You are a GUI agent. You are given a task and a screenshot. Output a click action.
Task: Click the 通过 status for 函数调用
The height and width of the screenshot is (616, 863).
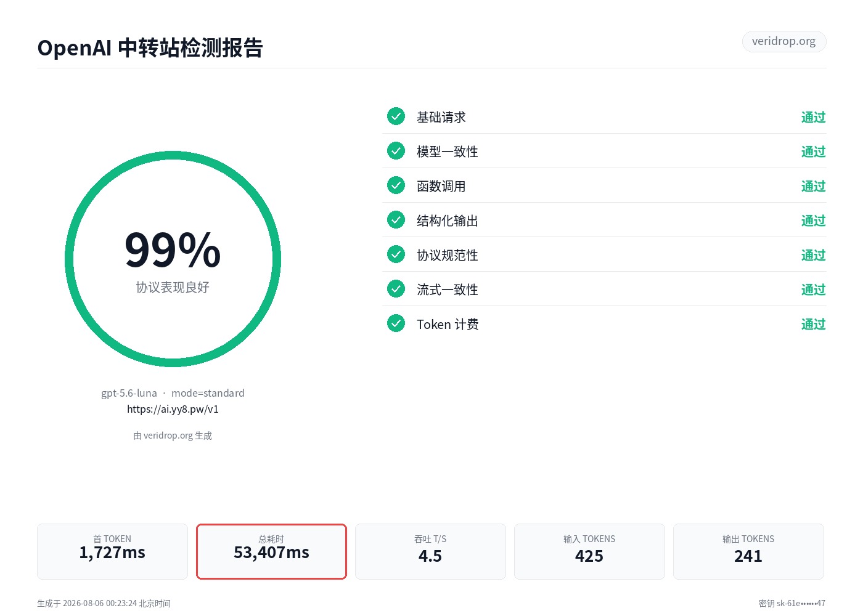click(813, 186)
